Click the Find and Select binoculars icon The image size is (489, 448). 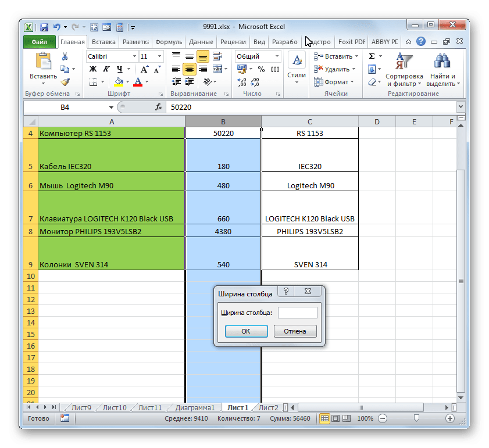pos(442,61)
